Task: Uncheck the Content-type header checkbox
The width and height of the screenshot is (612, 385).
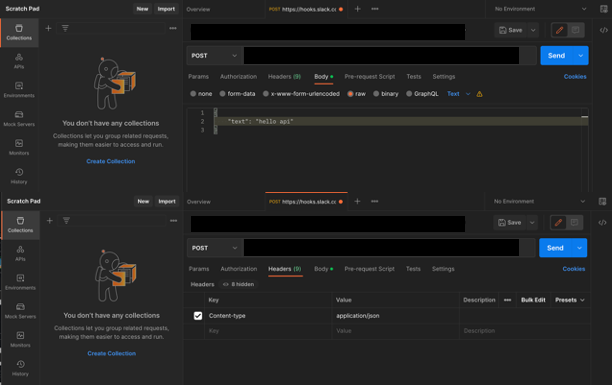Action: click(x=198, y=315)
